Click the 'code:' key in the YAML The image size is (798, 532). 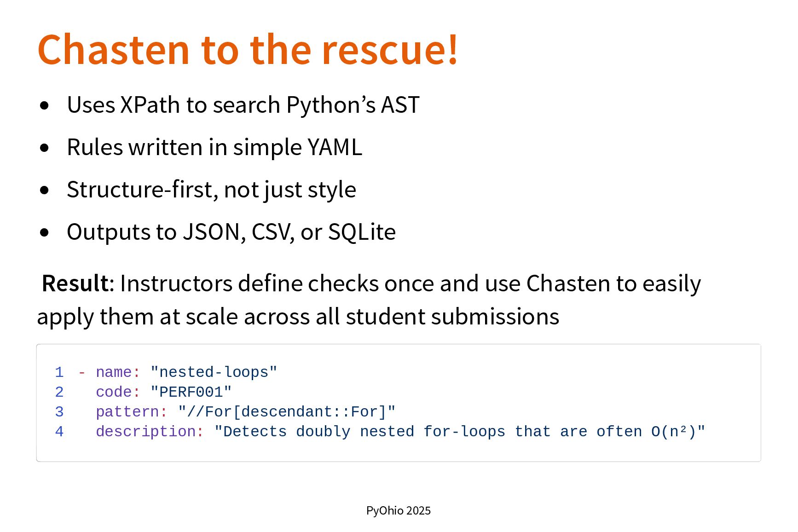pos(118,392)
